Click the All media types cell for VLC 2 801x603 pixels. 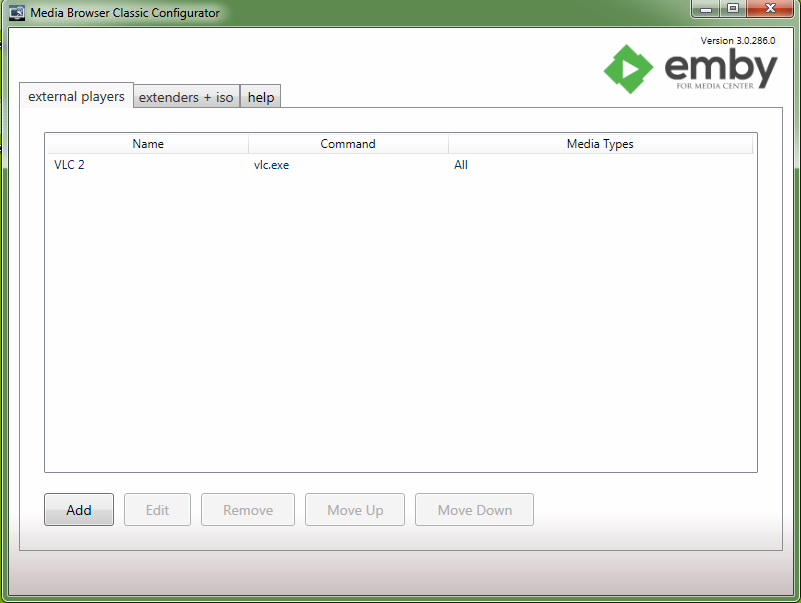(x=461, y=164)
